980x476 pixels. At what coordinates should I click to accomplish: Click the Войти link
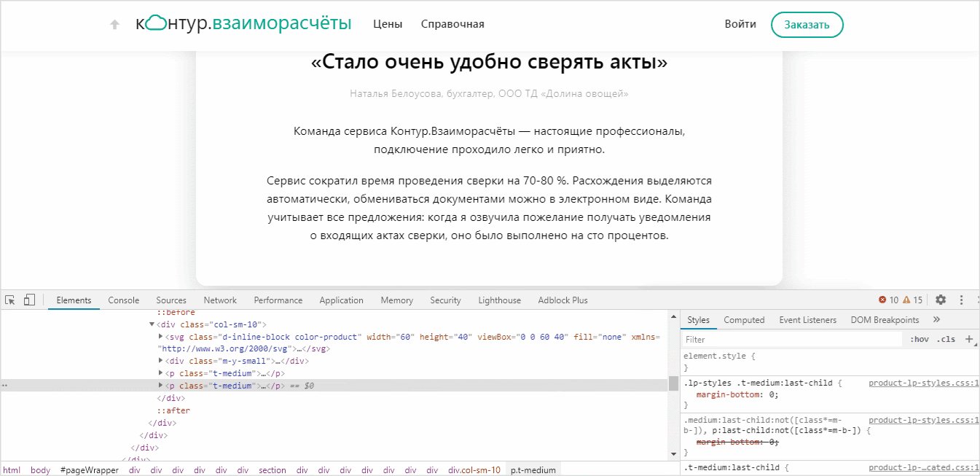(x=740, y=24)
